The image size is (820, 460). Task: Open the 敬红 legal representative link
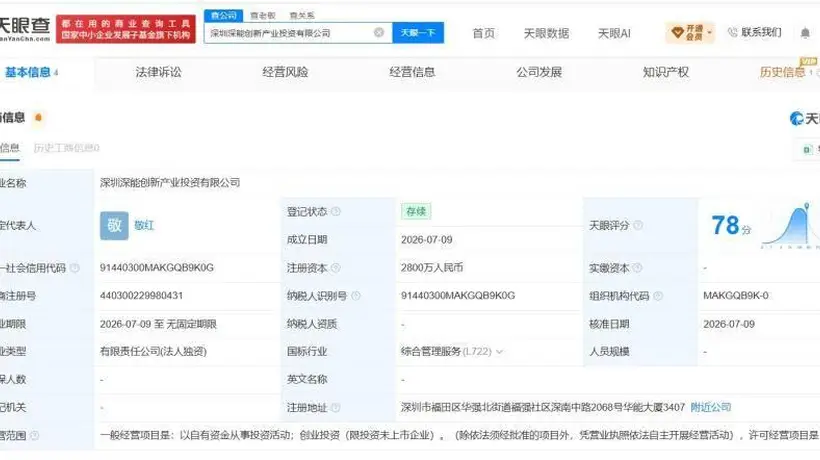144,225
